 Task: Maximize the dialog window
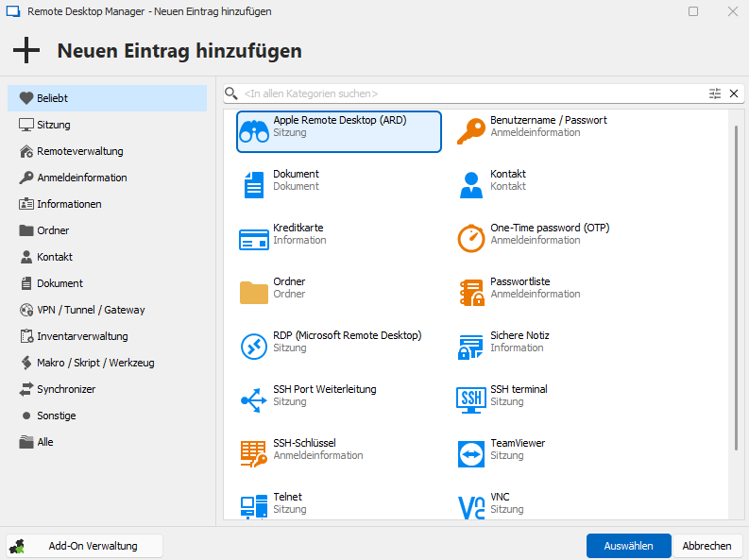[x=693, y=11]
